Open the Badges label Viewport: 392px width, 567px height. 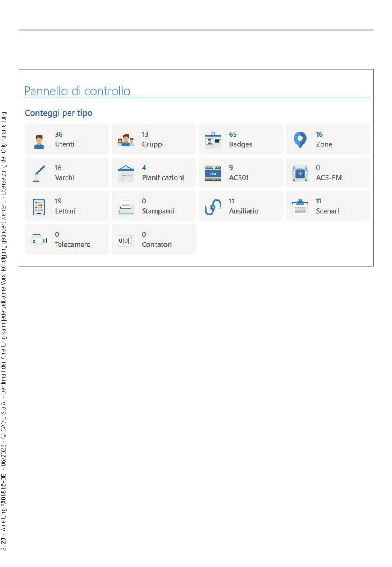pyautogui.click(x=241, y=144)
